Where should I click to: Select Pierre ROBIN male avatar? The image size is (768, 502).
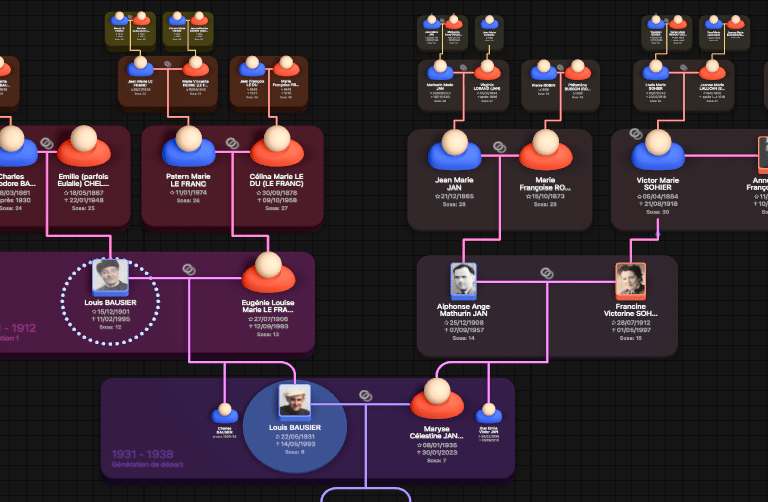(x=544, y=70)
